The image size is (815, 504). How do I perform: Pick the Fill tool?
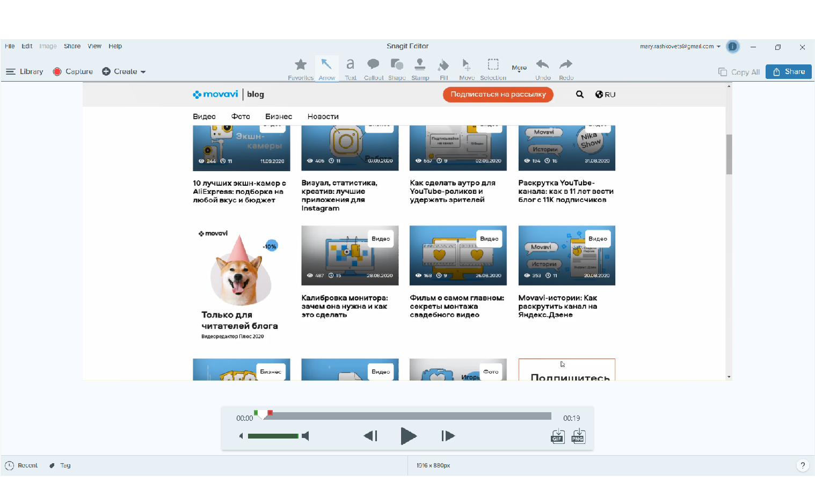(x=443, y=69)
